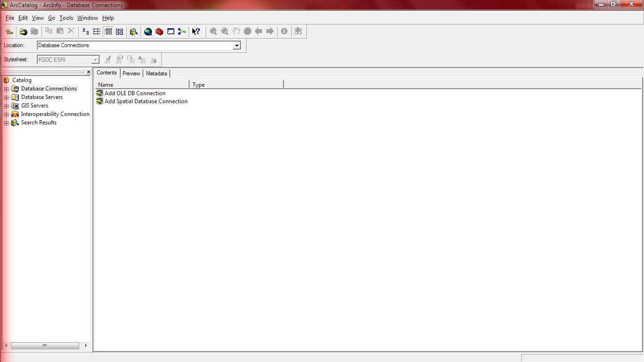Show the ModelBuilder window

182,31
